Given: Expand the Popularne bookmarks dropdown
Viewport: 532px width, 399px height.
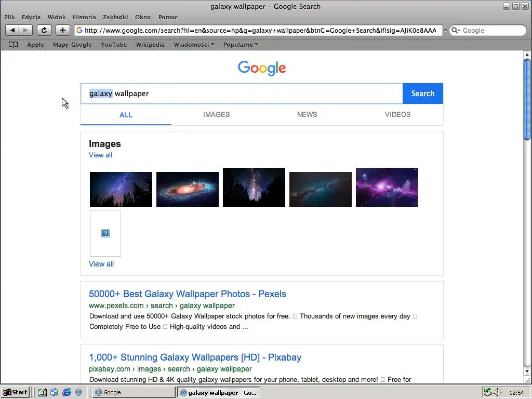Looking at the screenshot, I should (240, 45).
